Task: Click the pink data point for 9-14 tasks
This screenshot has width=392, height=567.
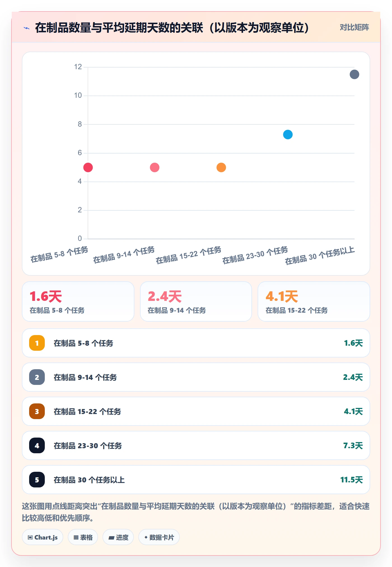Action: pyautogui.click(x=155, y=168)
